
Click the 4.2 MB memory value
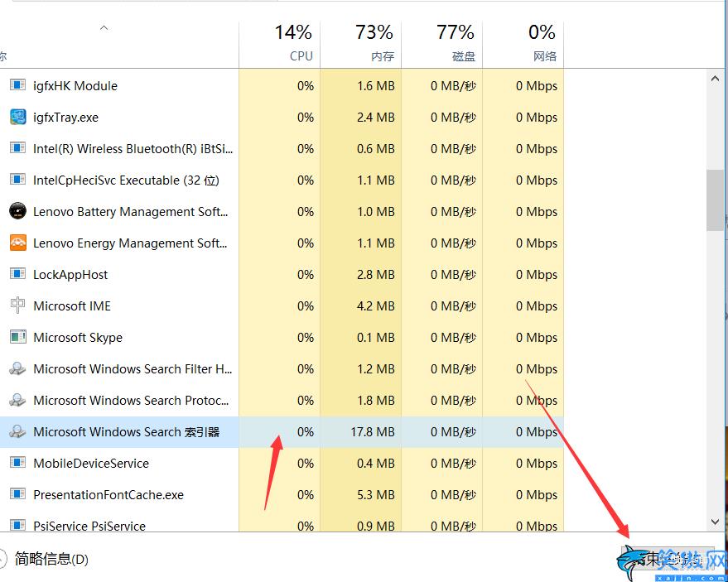point(376,306)
